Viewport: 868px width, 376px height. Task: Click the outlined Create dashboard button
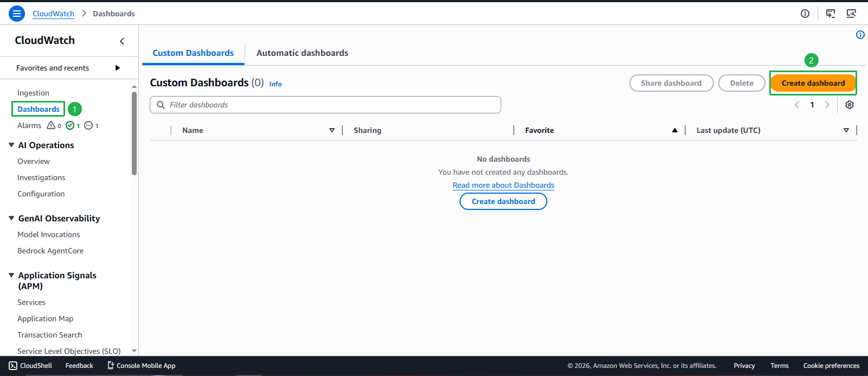tap(503, 201)
